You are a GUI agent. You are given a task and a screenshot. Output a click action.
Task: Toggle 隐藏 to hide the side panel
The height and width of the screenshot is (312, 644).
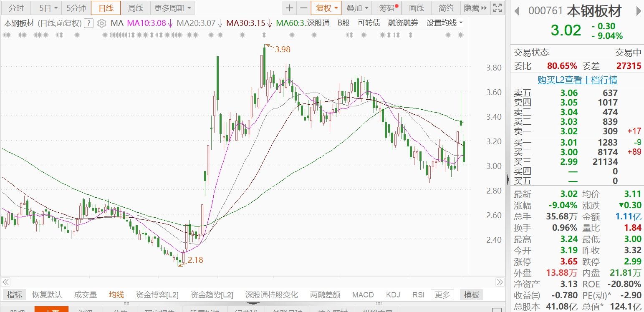point(475,8)
